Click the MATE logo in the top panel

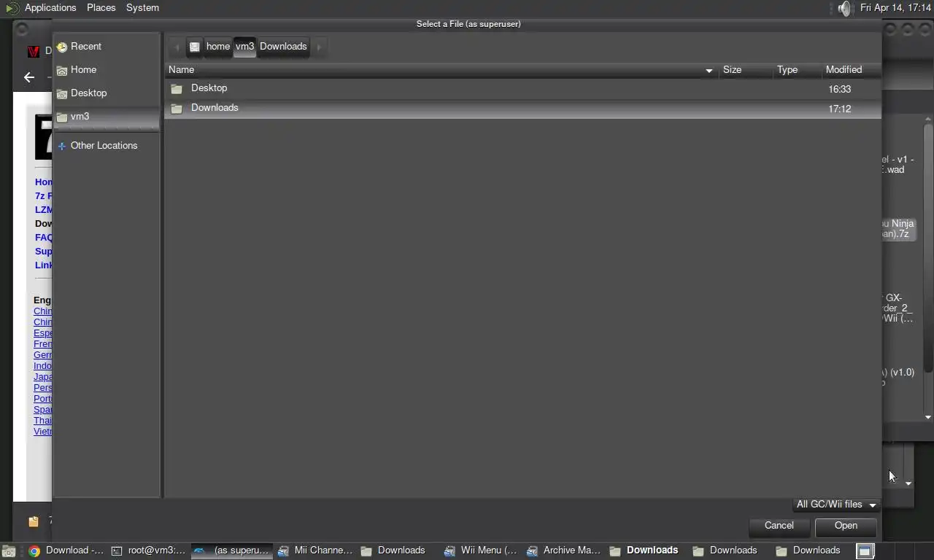[12, 8]
